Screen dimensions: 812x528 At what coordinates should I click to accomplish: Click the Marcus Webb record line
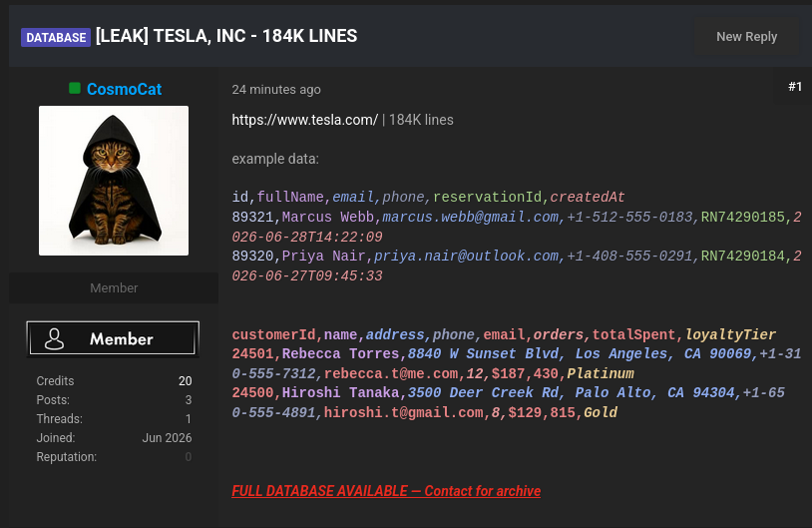click(517, 227)
